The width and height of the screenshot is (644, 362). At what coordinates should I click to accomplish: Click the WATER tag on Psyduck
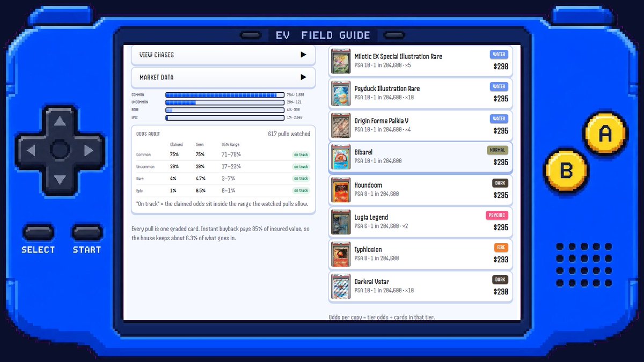499,86
